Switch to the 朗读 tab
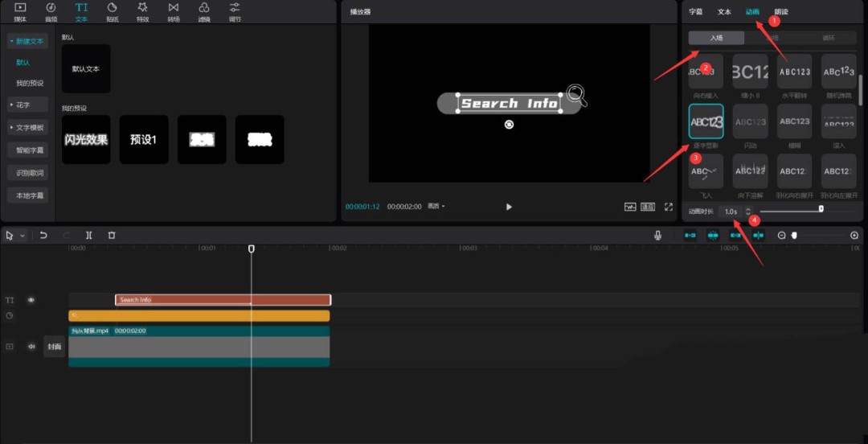 pos(781,12)
